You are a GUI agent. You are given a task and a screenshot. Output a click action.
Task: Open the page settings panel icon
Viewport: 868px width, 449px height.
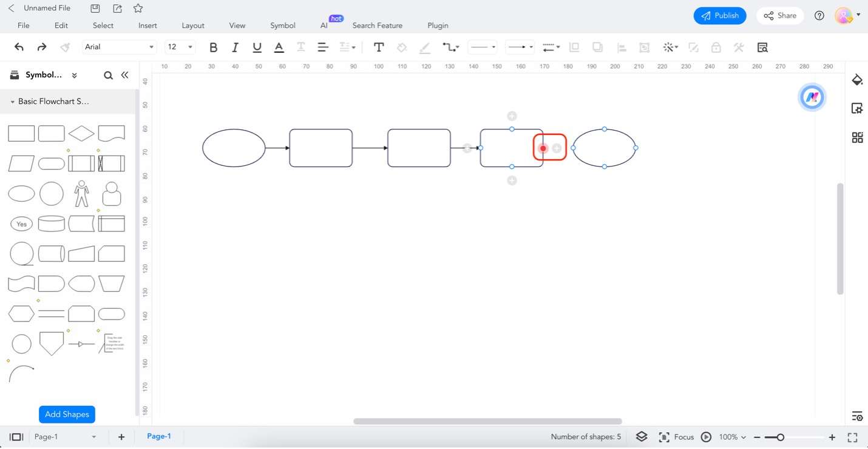(857, 109)
